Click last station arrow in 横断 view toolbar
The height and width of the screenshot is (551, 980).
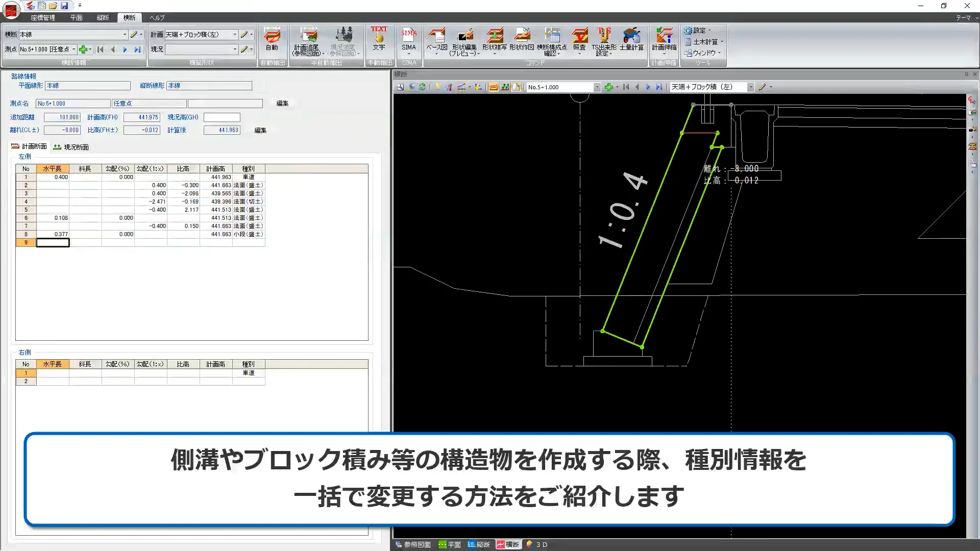point(659,87)
